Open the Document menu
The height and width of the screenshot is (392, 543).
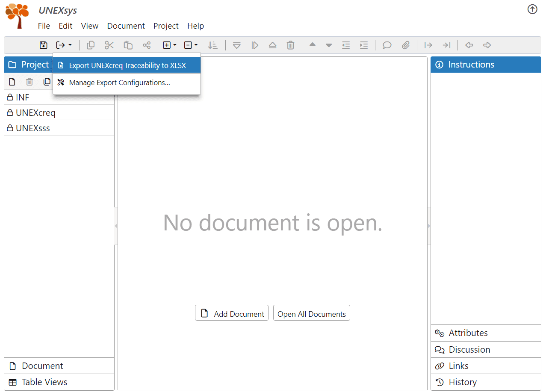(x=126, y=26)
